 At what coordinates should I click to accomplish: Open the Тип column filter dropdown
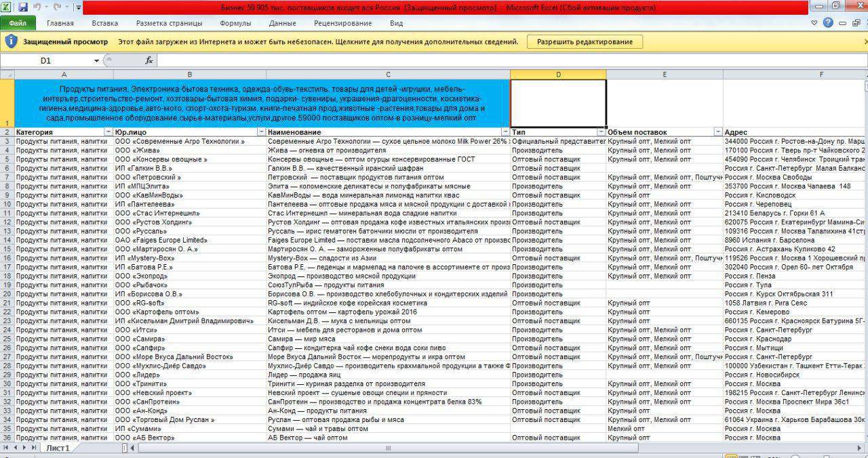click(601, 132)
